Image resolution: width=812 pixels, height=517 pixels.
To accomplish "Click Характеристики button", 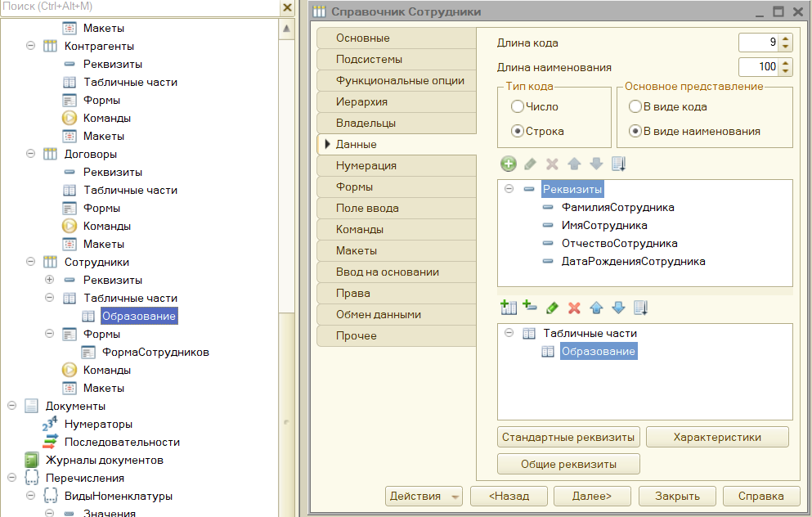I will [717, 437].
